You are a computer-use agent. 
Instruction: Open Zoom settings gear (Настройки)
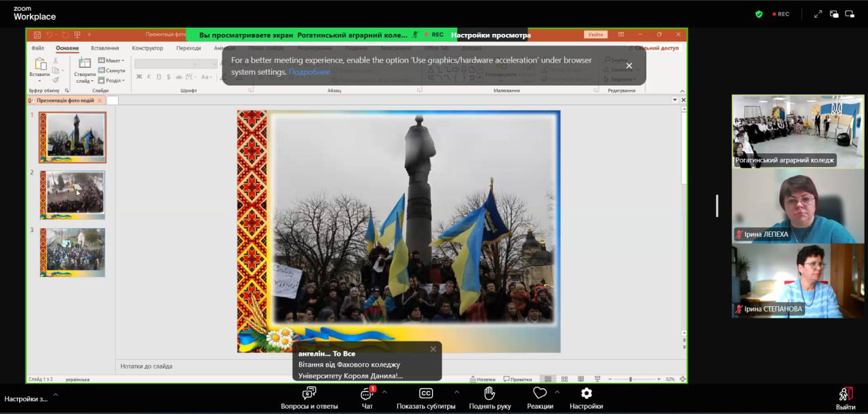(586, 394)
